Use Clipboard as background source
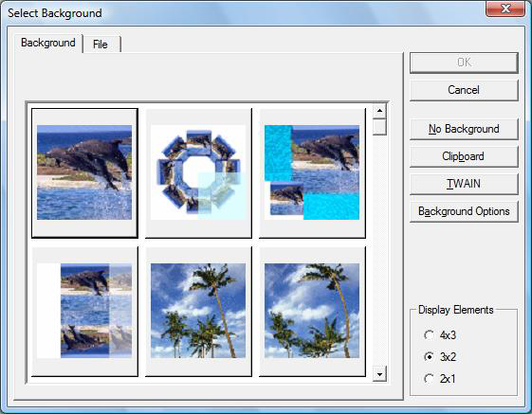Image resolution: width=532 pixels, height=414 pixels. click(464, 156)
